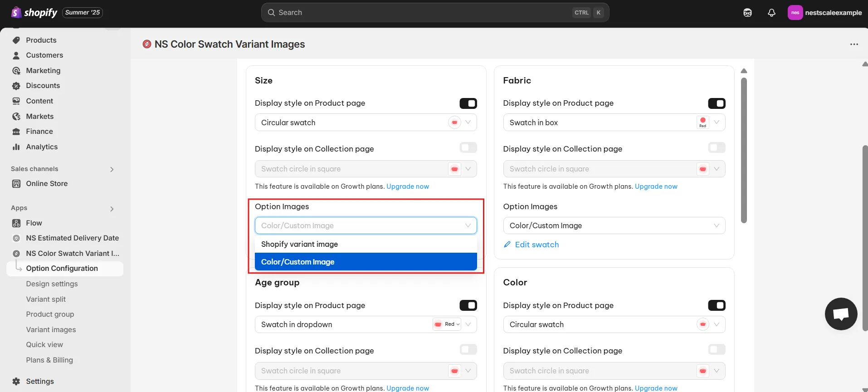Image resolution: width=868 pixels, height=392 pixels.
Task: Click the Settings gear icon
Action: [x=16, y=382]
